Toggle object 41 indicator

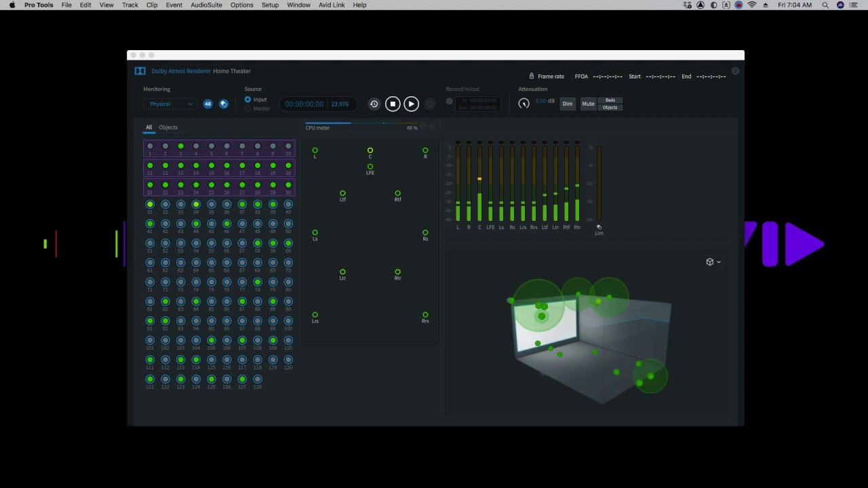coord(150,224)
